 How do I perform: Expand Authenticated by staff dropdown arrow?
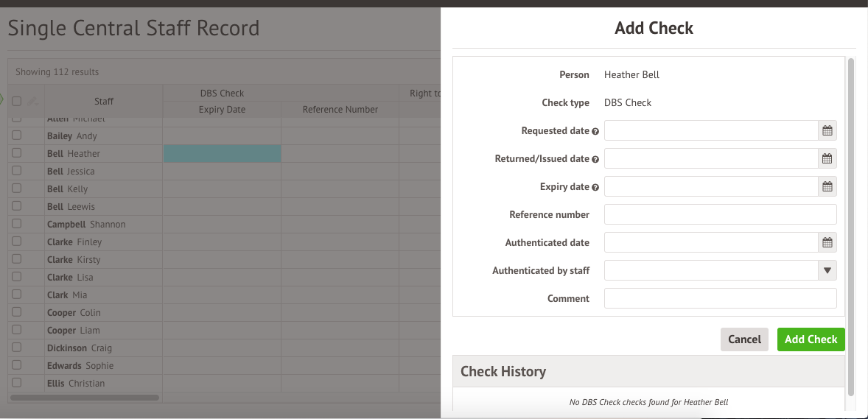click(x=827, y=271)
